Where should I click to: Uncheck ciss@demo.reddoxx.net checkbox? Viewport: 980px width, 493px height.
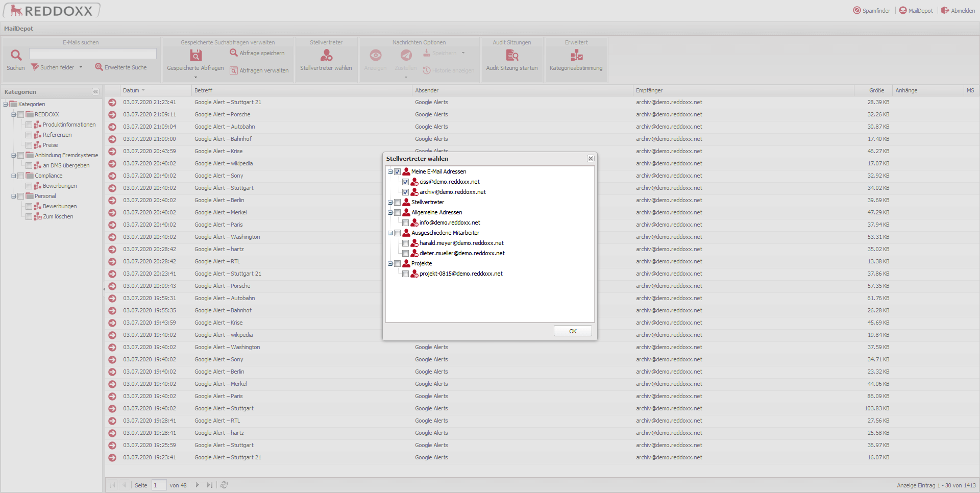(x=406, y=182)
